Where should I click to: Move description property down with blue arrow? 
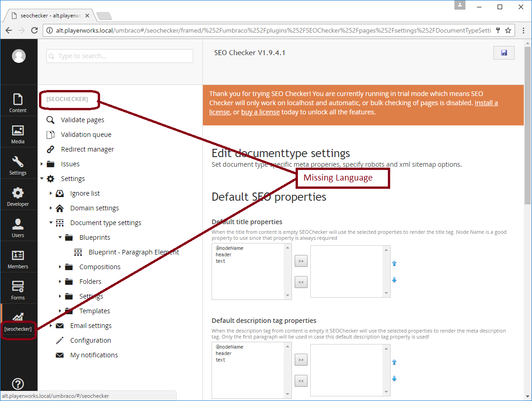click(x=394, y=378)
